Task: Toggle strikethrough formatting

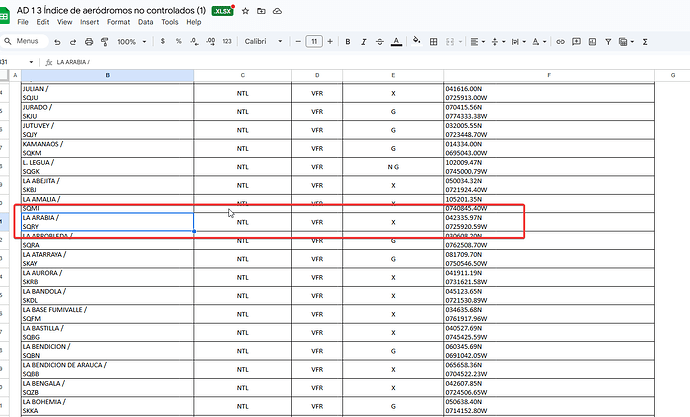Action: click(x=380, y=42)
